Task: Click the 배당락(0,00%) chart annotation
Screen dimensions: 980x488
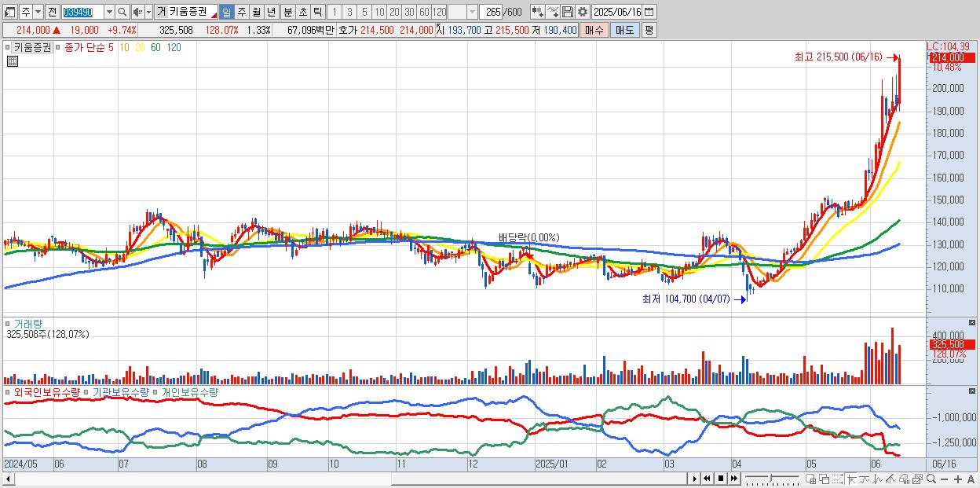Action: tap(528, 237)
